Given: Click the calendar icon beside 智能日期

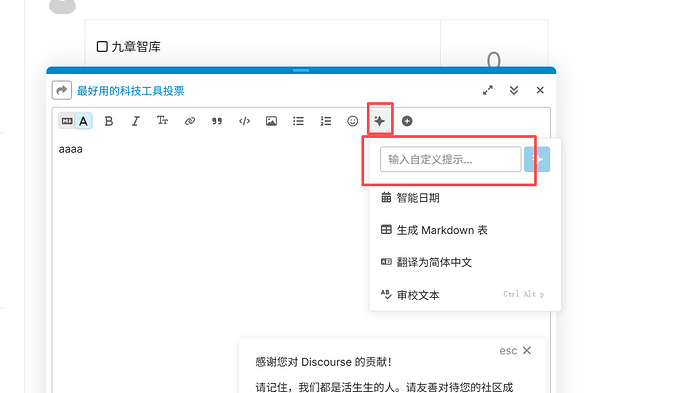Looking at the screenshot, I should (386, 198).
